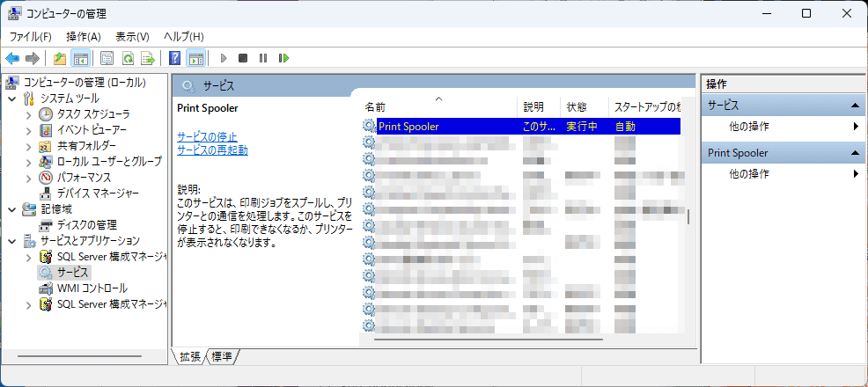Switch to the 標準 tab
The image size is (868, 387).
222,356
